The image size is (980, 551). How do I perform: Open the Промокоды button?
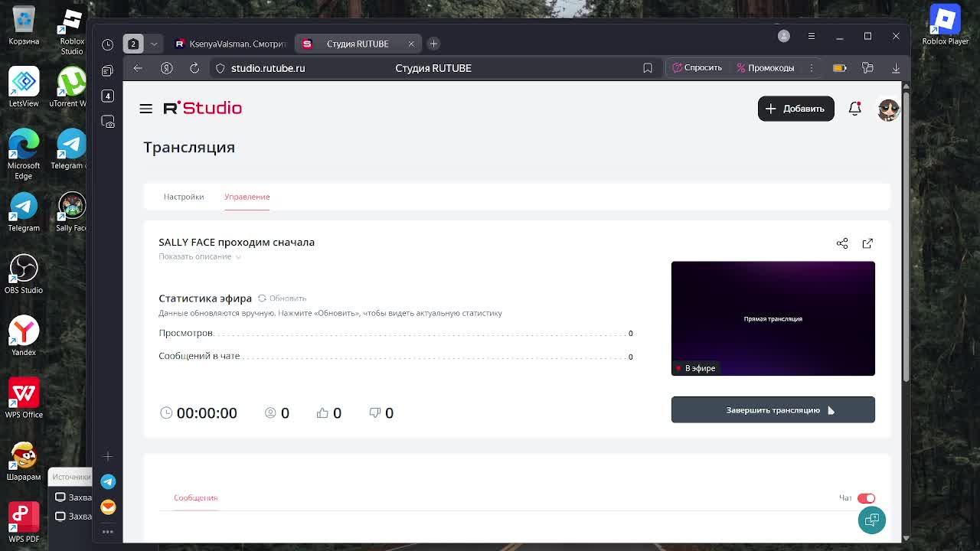click(x=766, y=68)
